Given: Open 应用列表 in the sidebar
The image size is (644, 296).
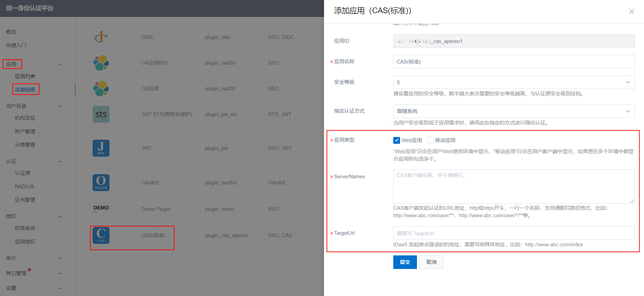Looking at the screenshot, I should pos(25,76).
